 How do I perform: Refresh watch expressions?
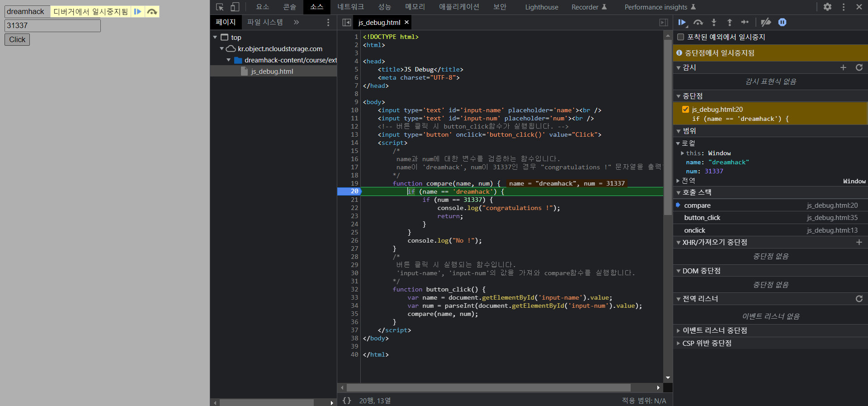tap(859, 67)
